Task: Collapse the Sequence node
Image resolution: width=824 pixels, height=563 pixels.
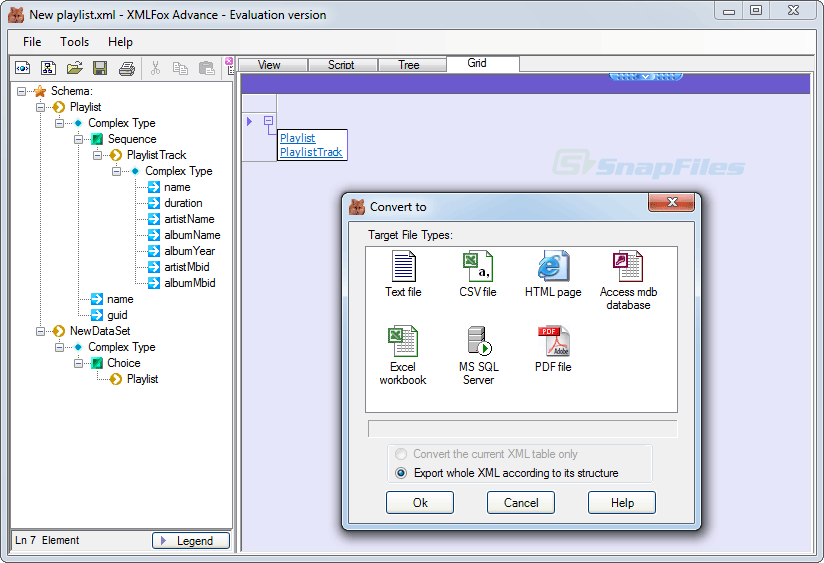Action: pyautogui.click(x=78, y=139)
